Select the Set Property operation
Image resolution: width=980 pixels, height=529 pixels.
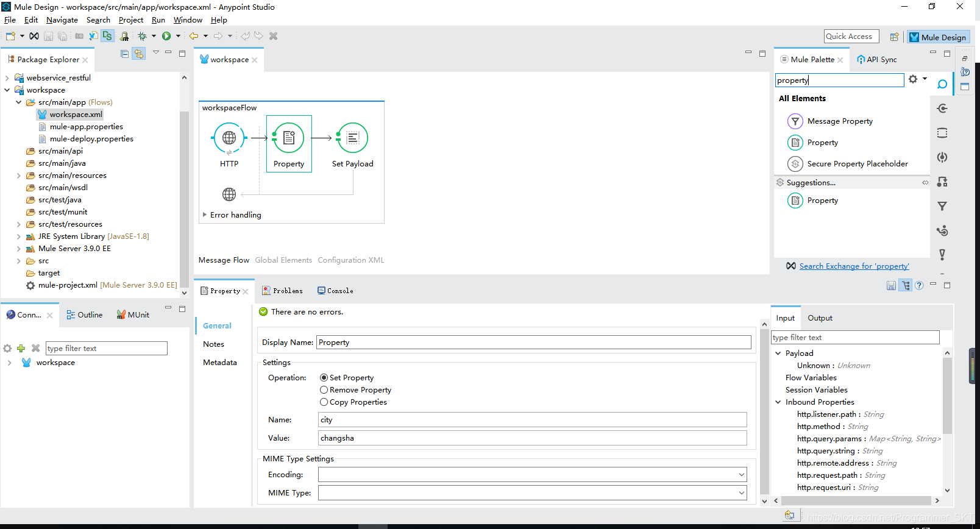(347, 378)
